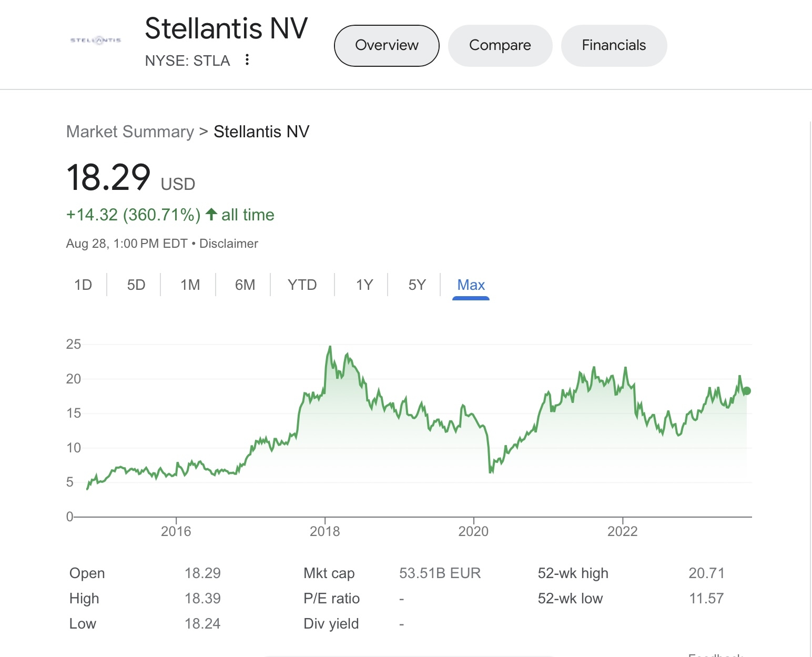Switch to the Compare tab
This screenshot has height=657, width=812.
[x=500, y=46]
